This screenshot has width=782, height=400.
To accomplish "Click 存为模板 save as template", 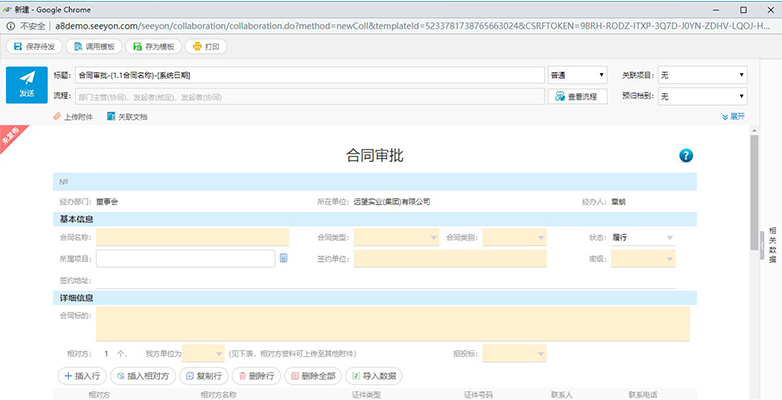I will point(153,46).
